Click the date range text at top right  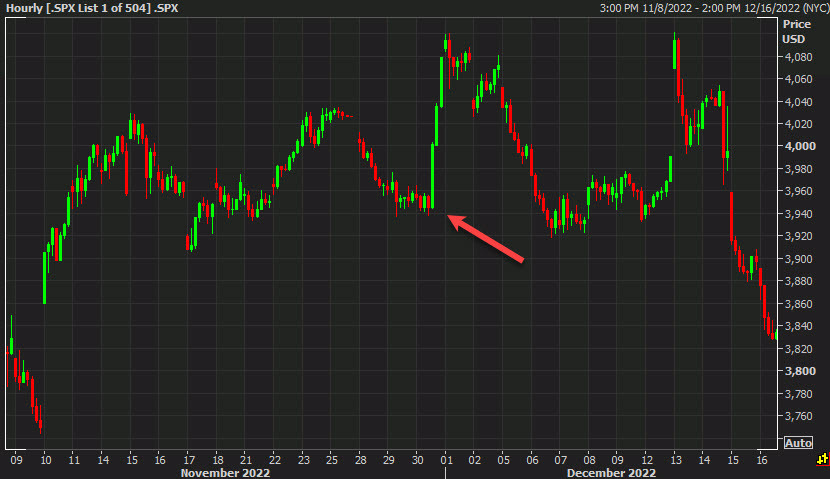pos(712,9)
